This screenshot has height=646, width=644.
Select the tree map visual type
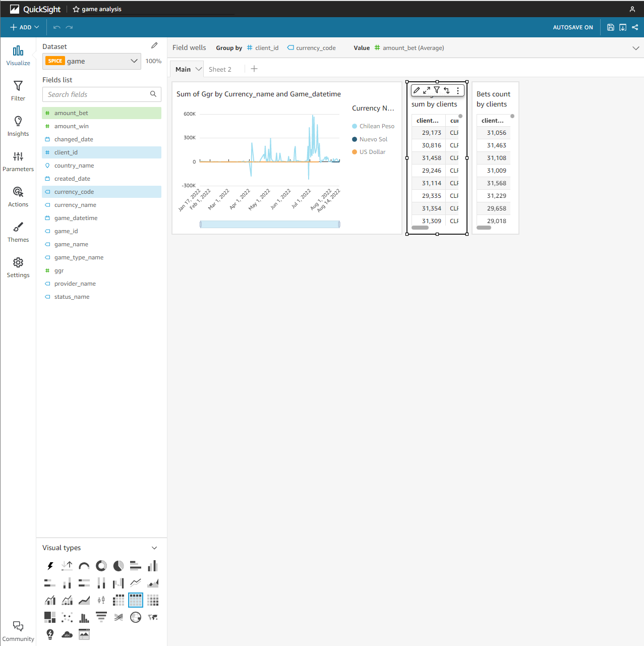(x=50, y=617)
